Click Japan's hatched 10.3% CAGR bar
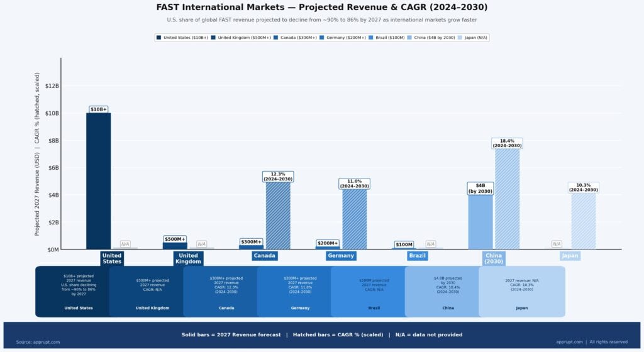Viewport: 644px width, 352px height. click(x=583, y=221)
